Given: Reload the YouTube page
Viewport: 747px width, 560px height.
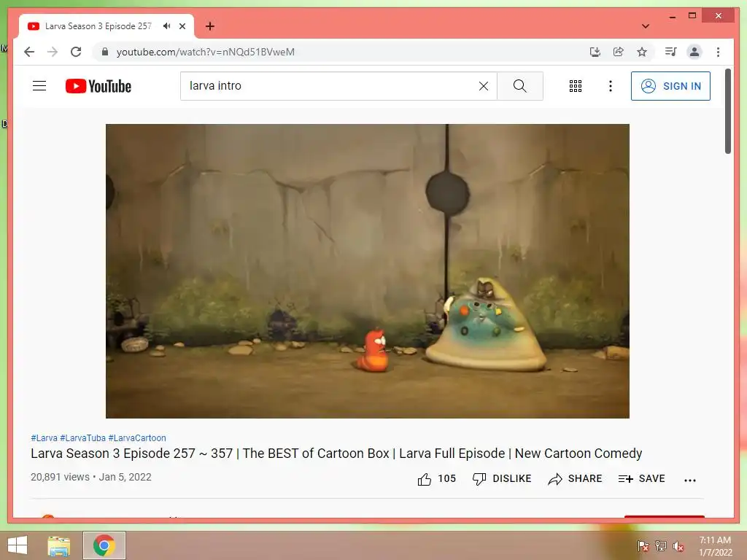Looking at the screenshot, I should (76, 52).
